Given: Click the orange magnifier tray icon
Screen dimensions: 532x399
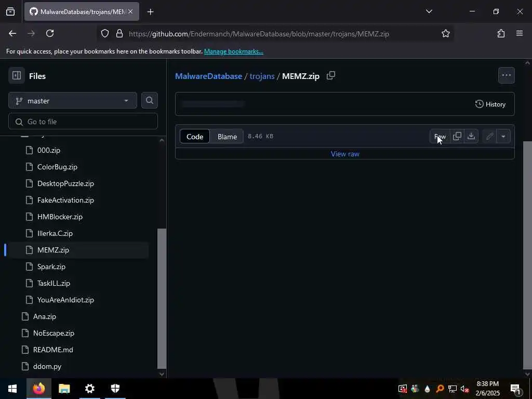Looking at the screenshot, I should (440, 389).
